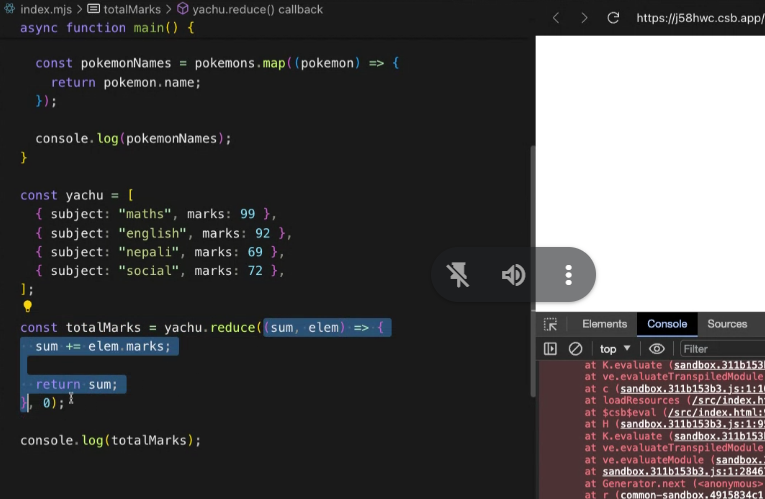This screenshot has height=499, width=765.
Task: Select totalMarks in the breadcrumb
Action: (x=132, y=9)
